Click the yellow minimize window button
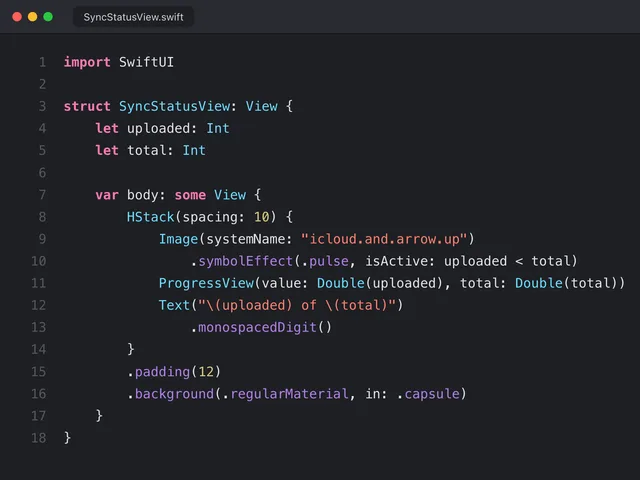 point(33,17)
